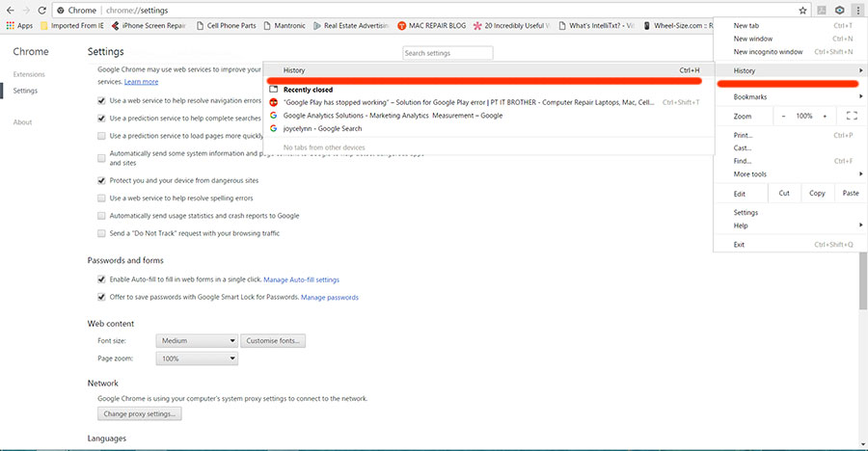This screenshot has width=868, height=451.
Task: Open Wheel-Size.com bookmark
Action: [678, 25]
